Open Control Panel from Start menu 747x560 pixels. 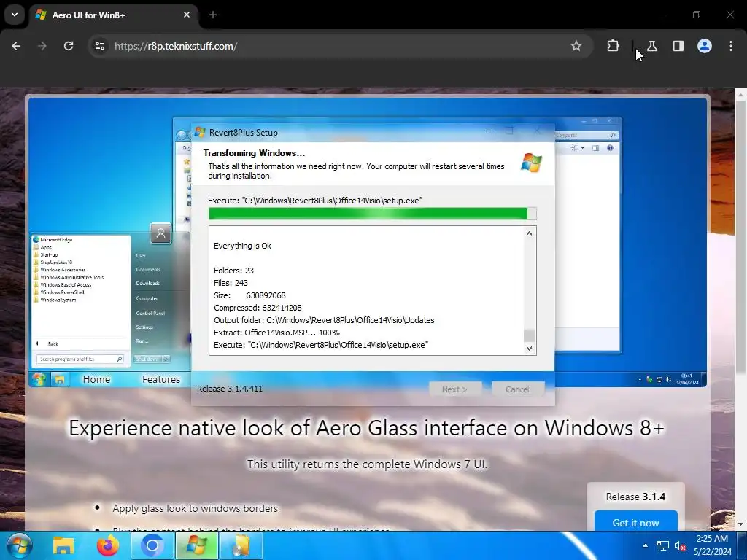[x=150, y=314]
